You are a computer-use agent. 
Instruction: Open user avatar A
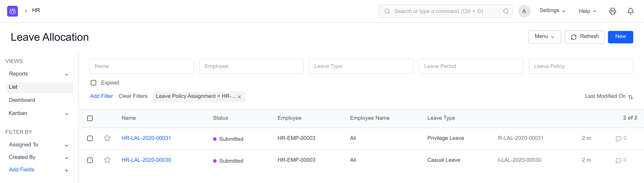pos(524,11)
